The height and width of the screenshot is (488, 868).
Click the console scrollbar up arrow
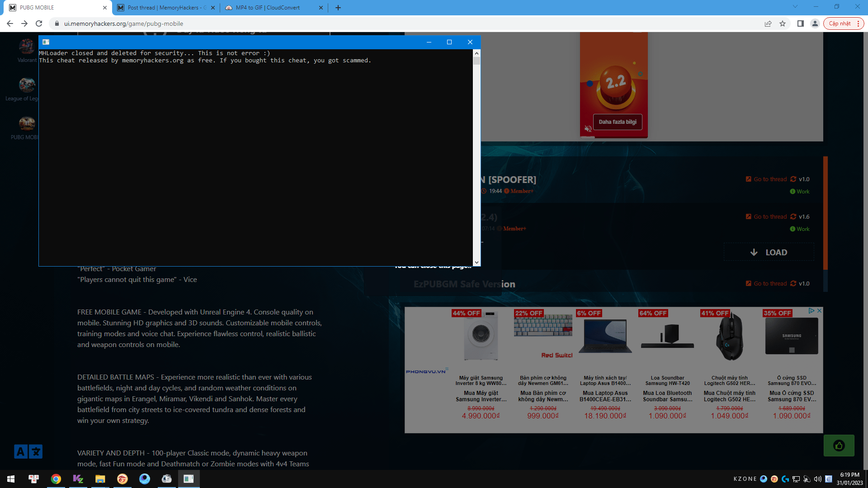476,53
